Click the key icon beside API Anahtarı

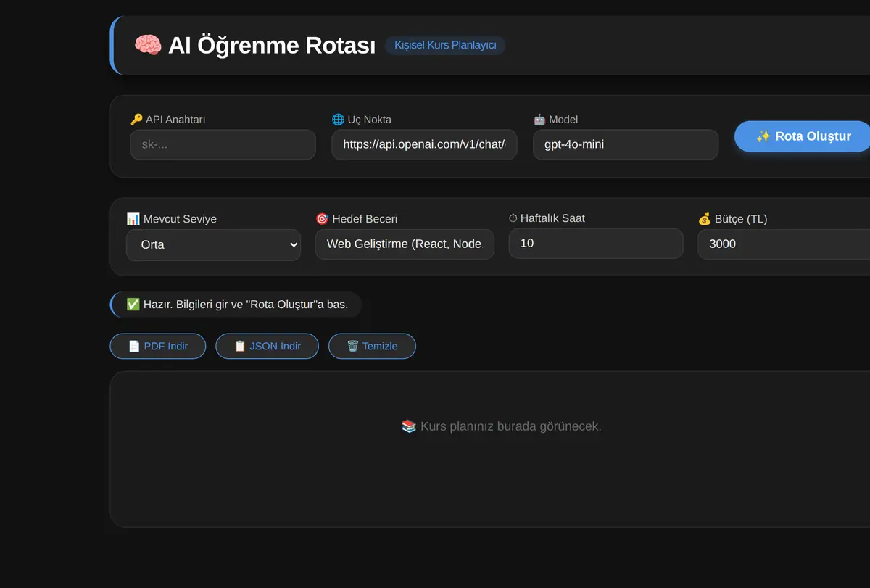tap(136, 120)
